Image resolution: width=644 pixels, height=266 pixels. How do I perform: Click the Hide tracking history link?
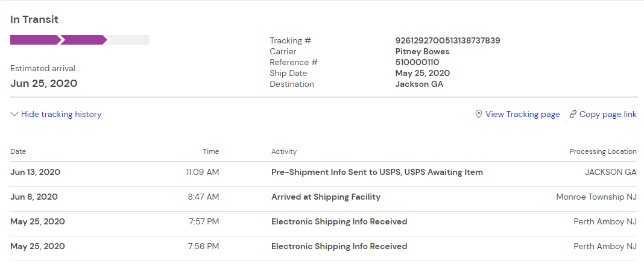point(61,114)
